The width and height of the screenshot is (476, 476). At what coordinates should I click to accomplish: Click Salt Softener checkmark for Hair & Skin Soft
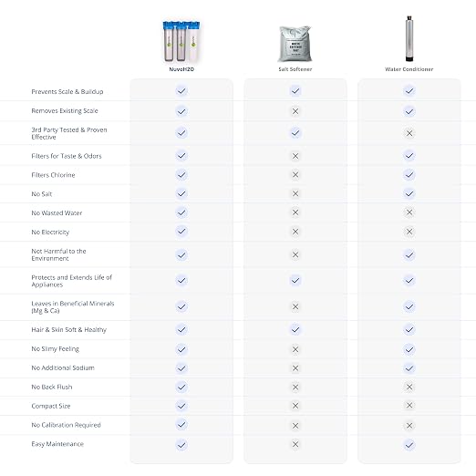point(295,329)
